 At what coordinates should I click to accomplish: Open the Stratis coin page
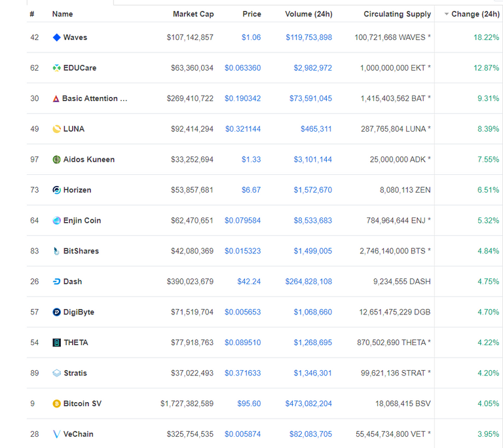tap(75, 373)
